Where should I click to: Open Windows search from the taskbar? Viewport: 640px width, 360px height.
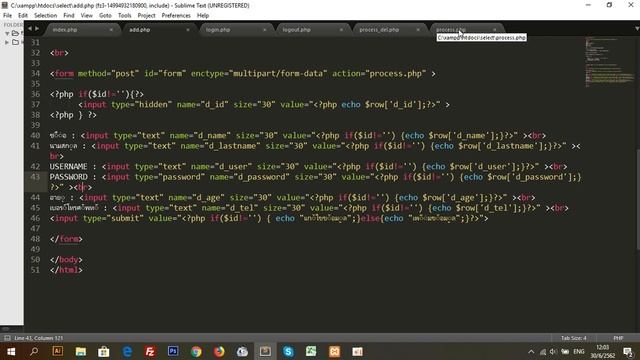coord(34,351)
